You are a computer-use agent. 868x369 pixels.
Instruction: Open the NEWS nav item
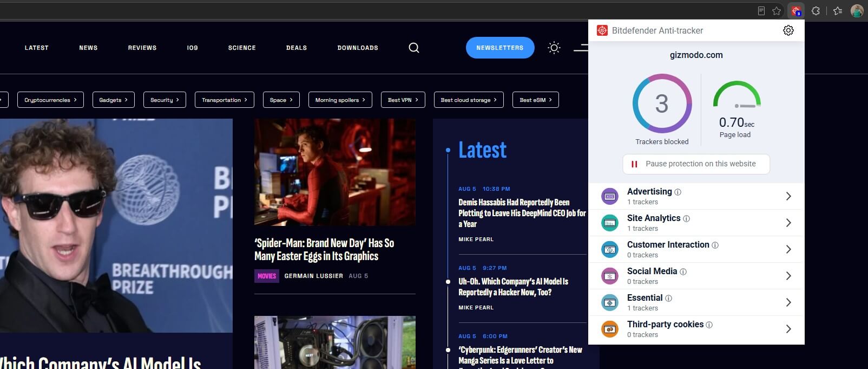pyautogui.click(x=88, y=48)
